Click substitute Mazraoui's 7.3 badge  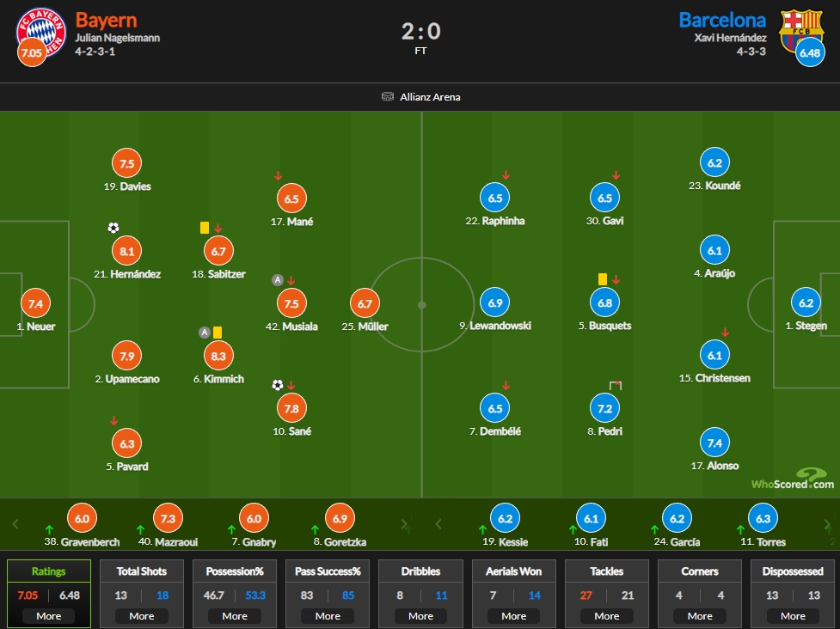point(169,518)
